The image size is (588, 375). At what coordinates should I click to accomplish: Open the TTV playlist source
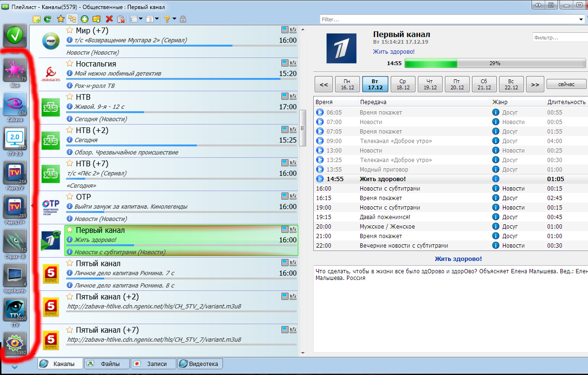point(15,311)
